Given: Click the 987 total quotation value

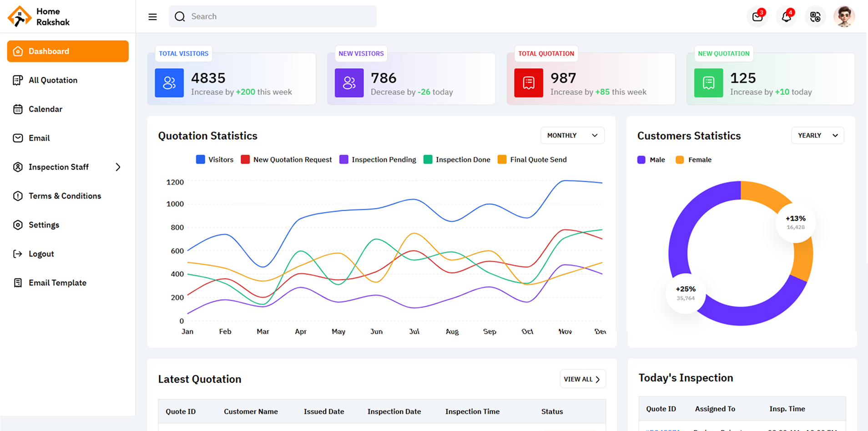Looking at the screenshot, I should 563,78.
